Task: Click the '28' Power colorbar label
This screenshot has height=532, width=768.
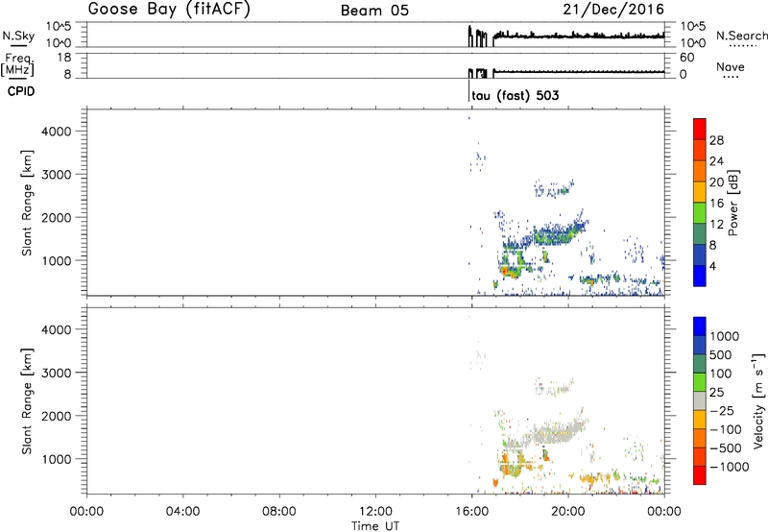Action: pyautogui.click(x=716, y=140)
